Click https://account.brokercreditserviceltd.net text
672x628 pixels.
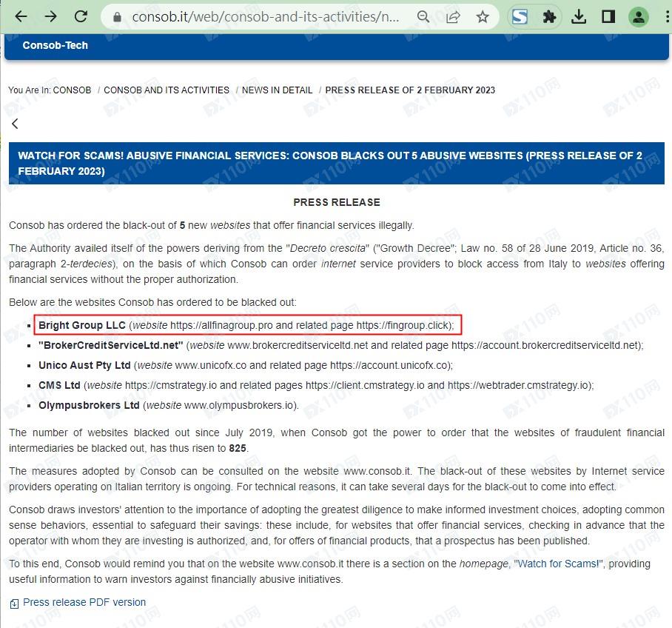coord(545,345)
